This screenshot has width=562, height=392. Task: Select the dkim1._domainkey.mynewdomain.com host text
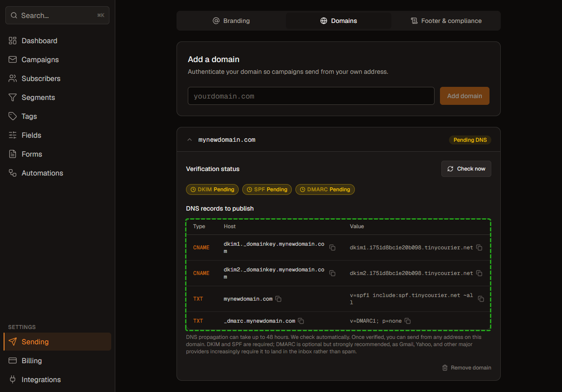tap(274, 248)
